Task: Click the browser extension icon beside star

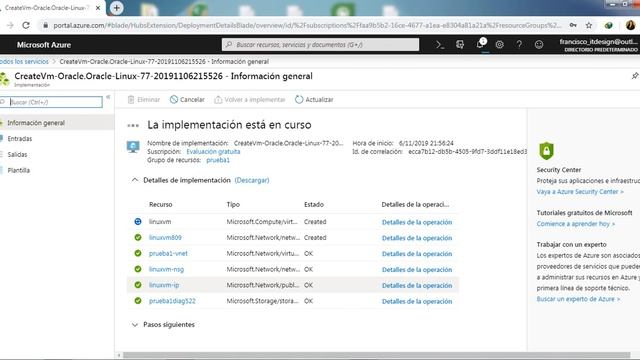Action: [609, 25]
